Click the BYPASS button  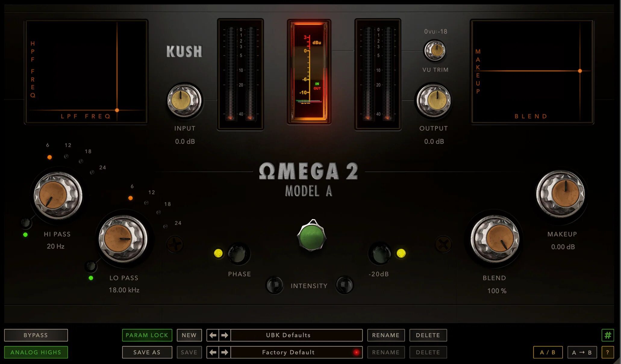36,335
